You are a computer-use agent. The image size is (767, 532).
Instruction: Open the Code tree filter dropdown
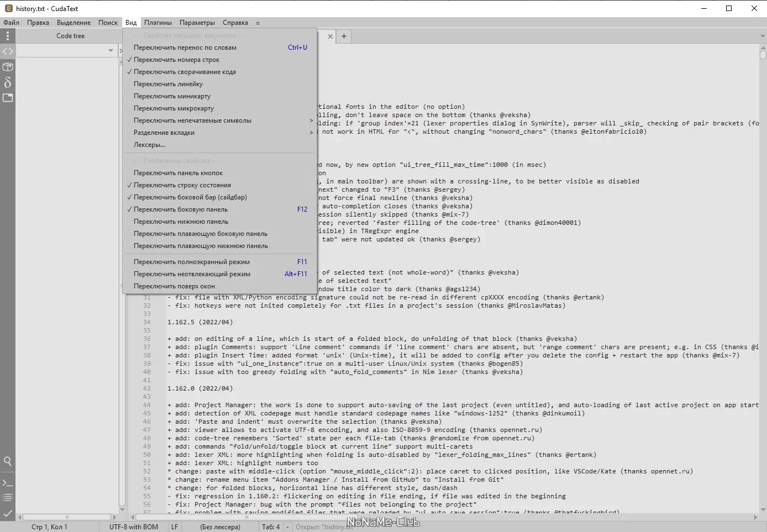111,50
